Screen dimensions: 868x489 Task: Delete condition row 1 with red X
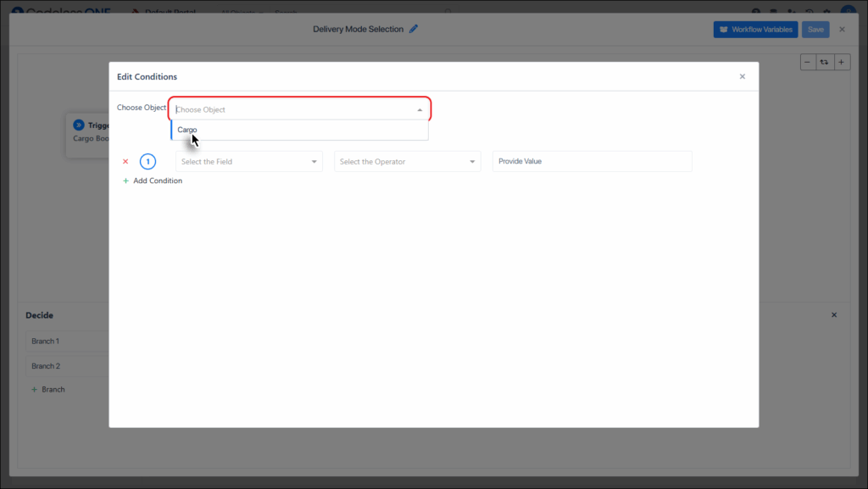pos(125,161)
